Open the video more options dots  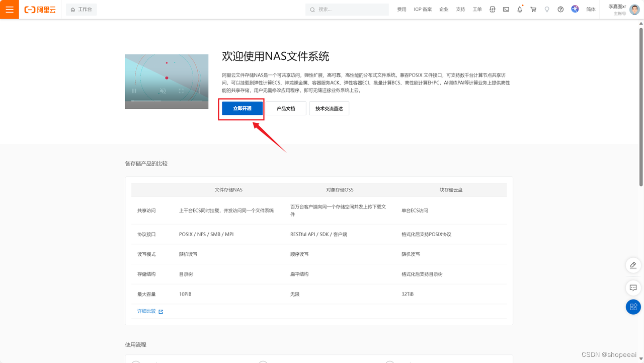[x=199, y=91]
